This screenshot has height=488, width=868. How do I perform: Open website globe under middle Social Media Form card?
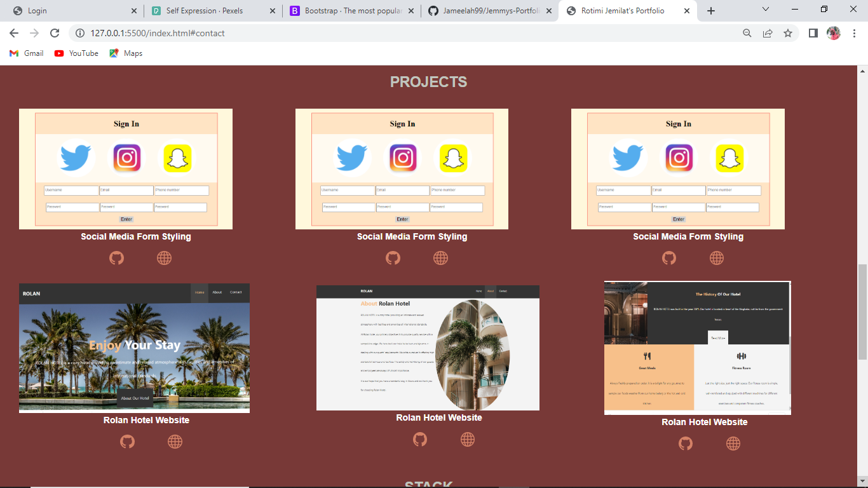pos(440,258)
